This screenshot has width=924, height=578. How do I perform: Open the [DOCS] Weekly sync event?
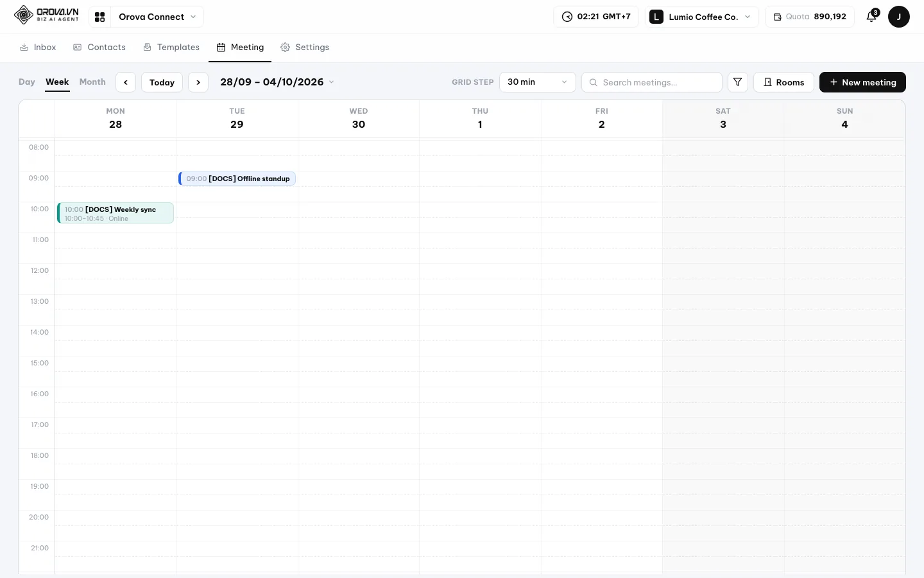click(116, 213)
